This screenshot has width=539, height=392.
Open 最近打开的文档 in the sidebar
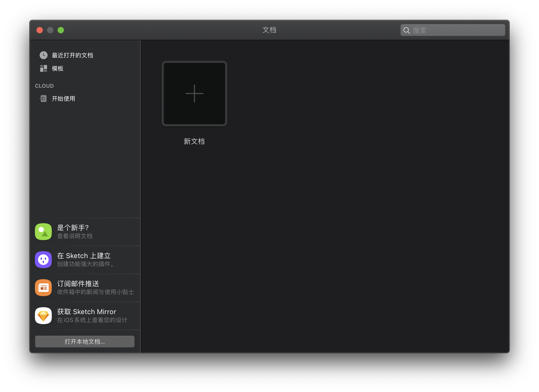click(x=72, y=55)
